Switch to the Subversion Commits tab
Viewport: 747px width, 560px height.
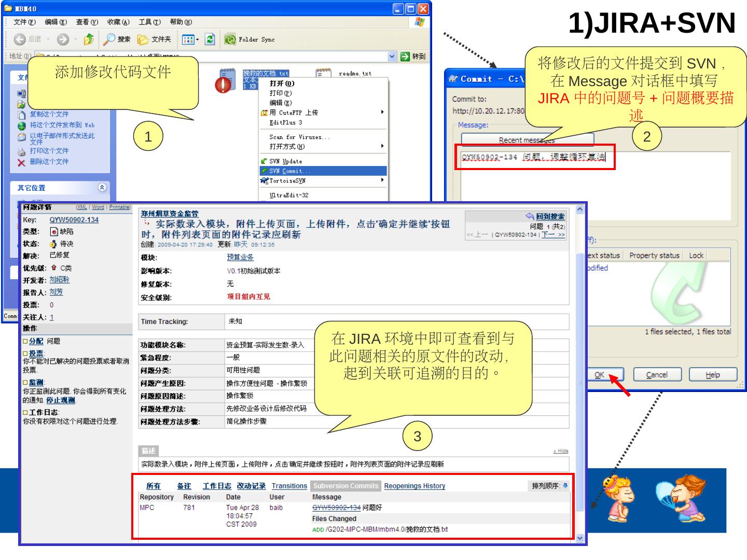(346, 486)
